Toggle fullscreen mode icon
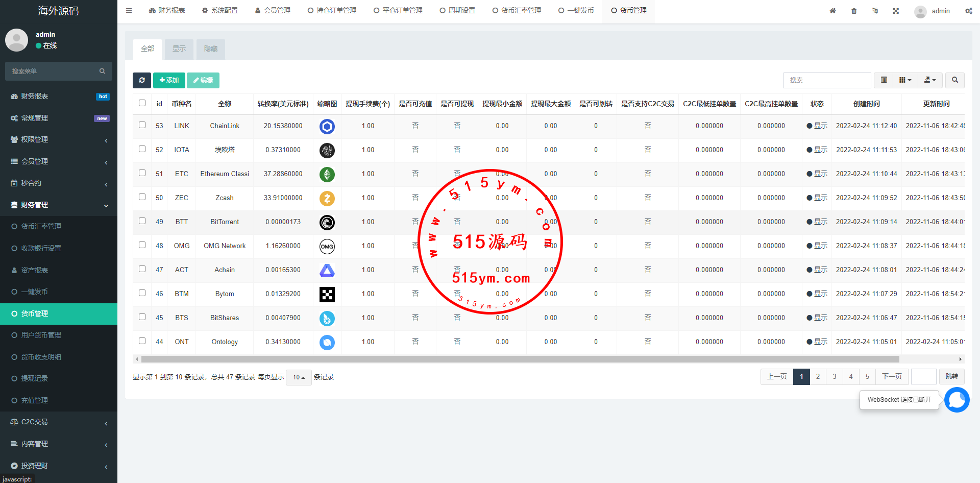Screen dimensions: 980x483 (896, 11)
